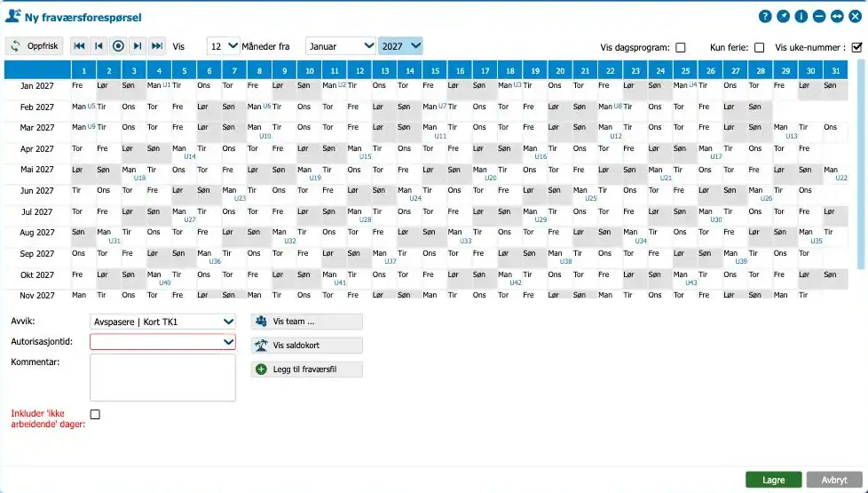The height and width of the screenshot is (493, 868).
Task: Click the current period circle icon
Action: coord(118,46)
